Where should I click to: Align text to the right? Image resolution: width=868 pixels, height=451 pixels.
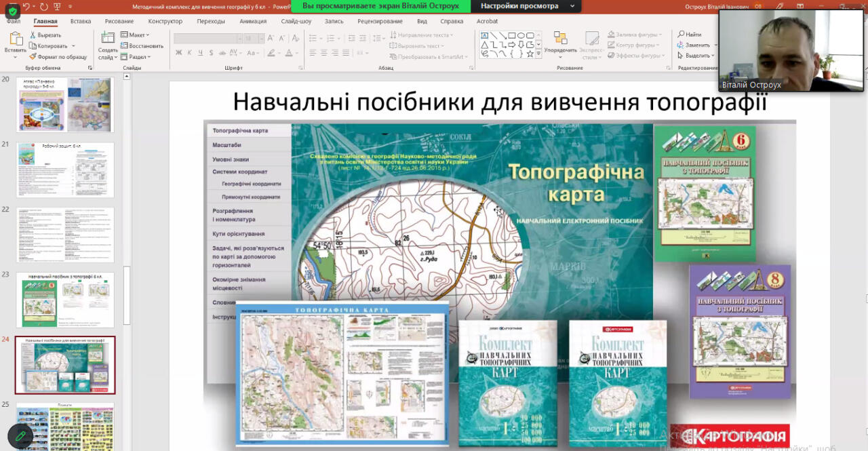335,52
